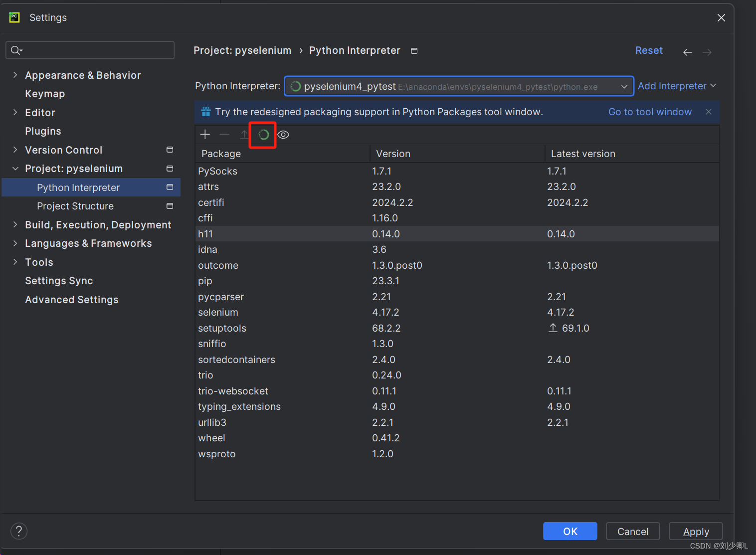Sort by the Version column header
Image resolution: width=756 pixels, height=555 pixels.
pyautogui.click(x=457, y=154)
